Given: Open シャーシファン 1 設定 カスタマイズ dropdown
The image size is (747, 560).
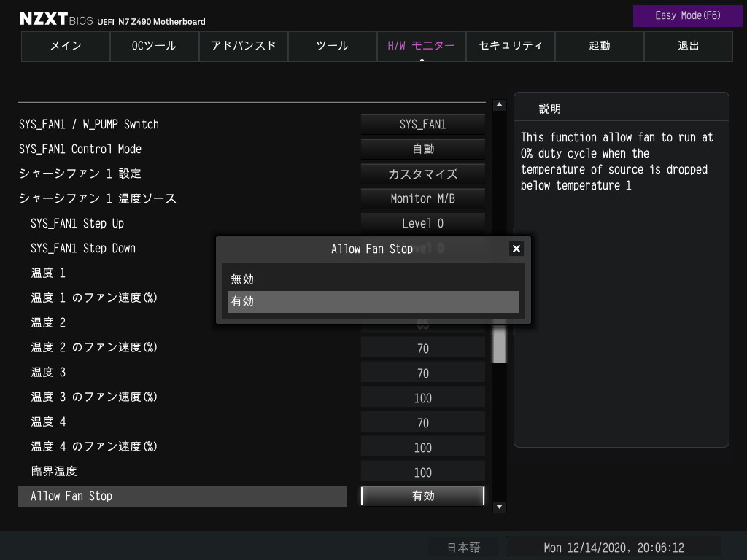Looking at the screenshot, I should click(423, 174).
